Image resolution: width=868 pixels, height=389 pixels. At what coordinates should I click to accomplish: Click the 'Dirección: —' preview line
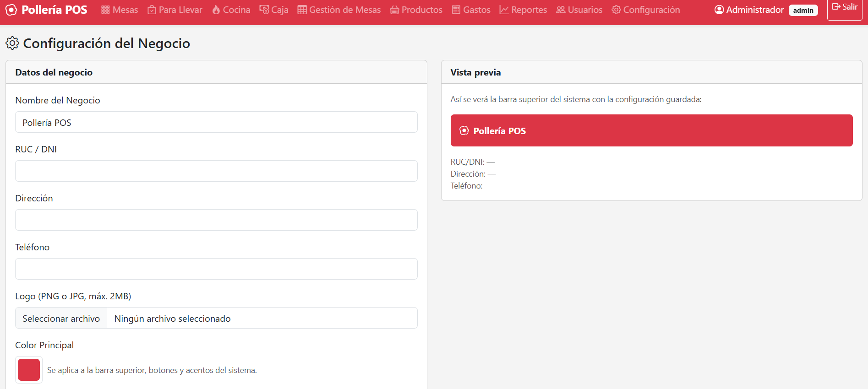click(473, 174)
